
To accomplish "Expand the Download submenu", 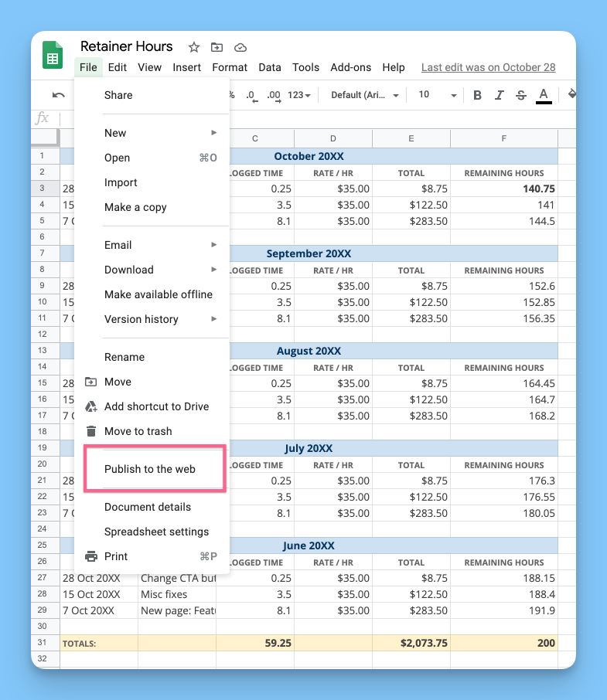I will 152,270.
